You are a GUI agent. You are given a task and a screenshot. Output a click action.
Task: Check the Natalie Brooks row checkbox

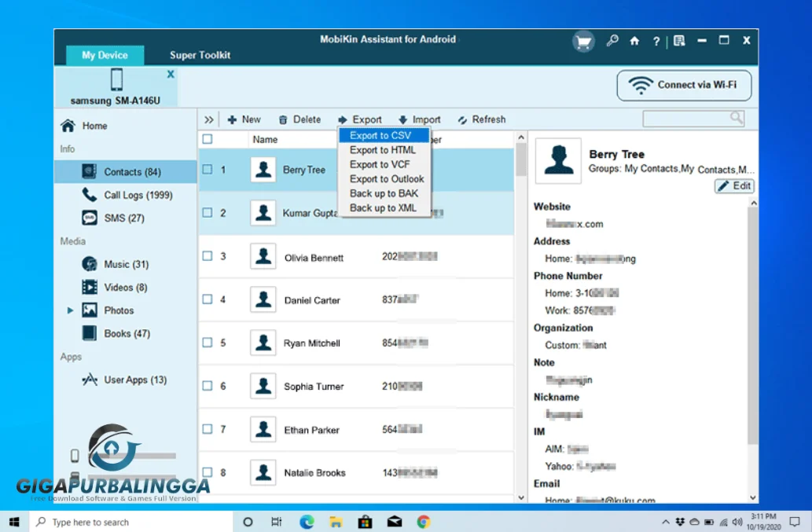pos(208,472)
